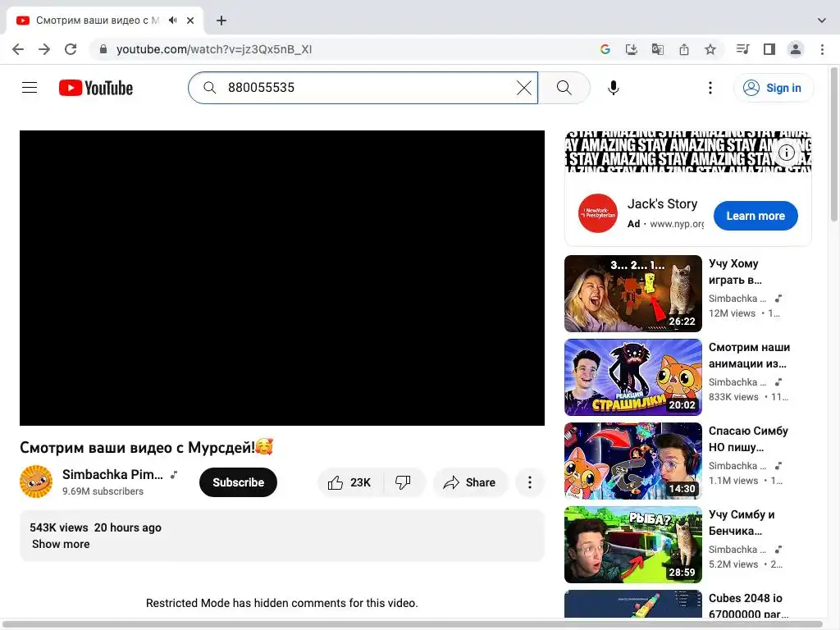This screenshot has width=840, height=630.
Task: Open the translate page icon
Action: tap(658, 49)
